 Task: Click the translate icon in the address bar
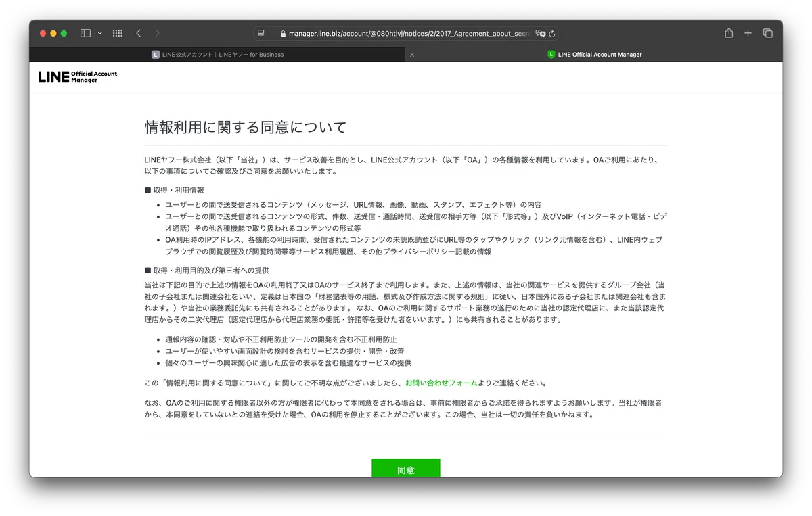540,33
